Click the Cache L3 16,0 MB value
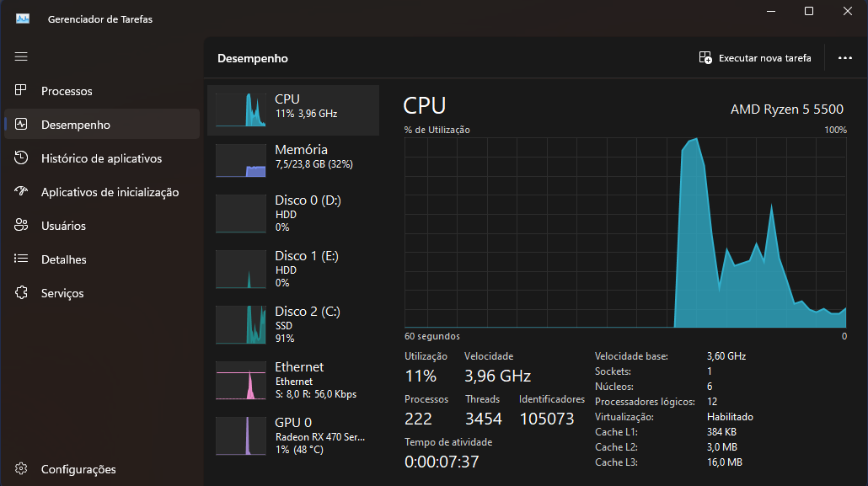This screenshot has height=486, width=868. 724,462
